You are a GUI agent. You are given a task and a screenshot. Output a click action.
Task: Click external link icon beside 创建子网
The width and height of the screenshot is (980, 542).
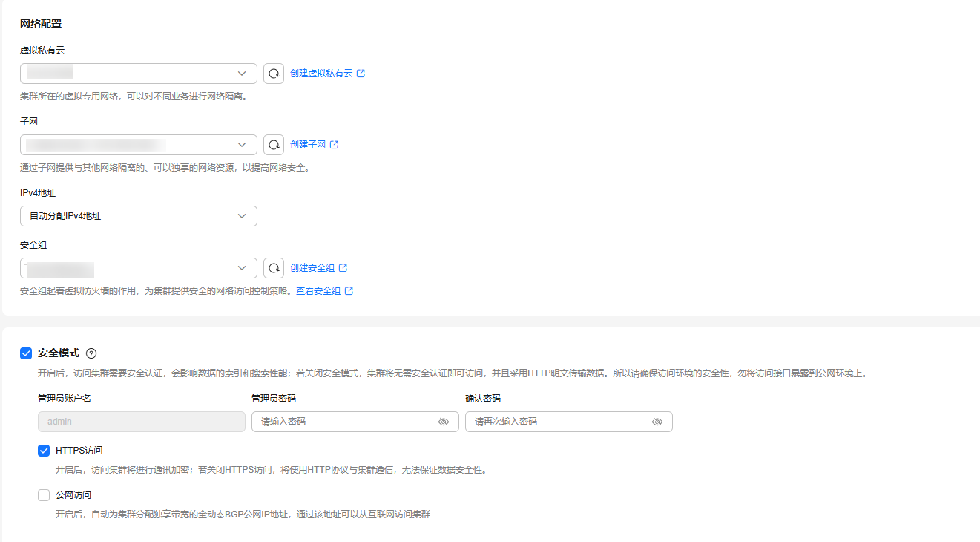[335, 145]
